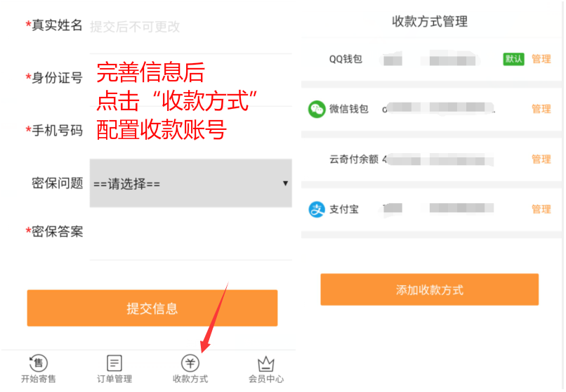Open the 会员中心 crown icon
The width and height of the screenshot is (566, 392).
coord(266,363)
